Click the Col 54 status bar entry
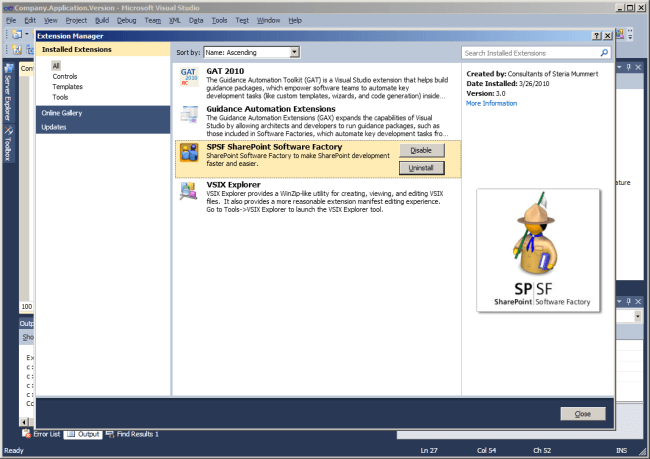The image size is (650, 459). coord(486,450)
